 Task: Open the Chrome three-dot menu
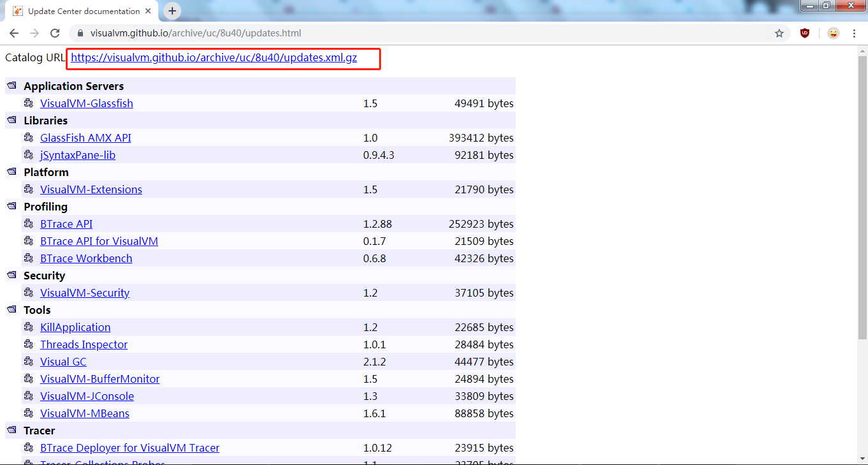click(x=854, y=33)
